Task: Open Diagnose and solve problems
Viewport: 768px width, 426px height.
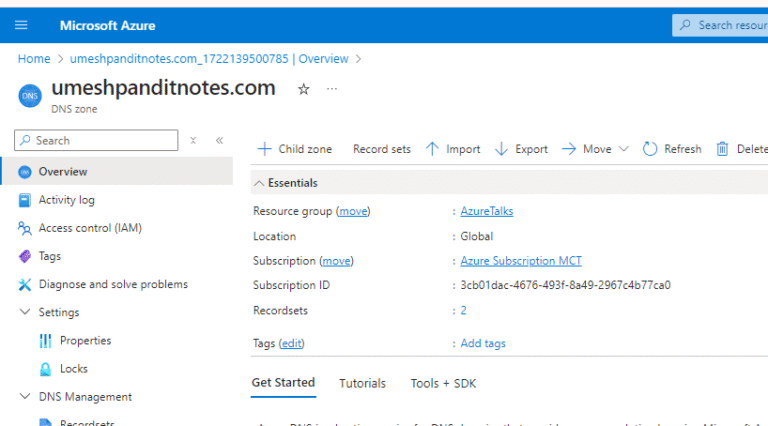Action: [113, 284]
